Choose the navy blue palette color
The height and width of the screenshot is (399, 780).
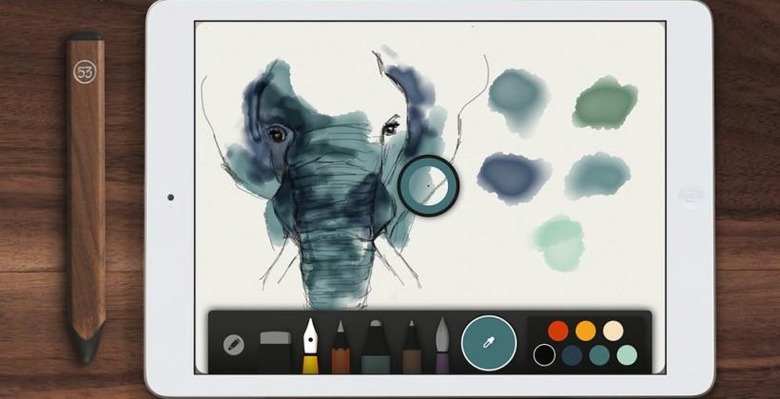(572, 355)
